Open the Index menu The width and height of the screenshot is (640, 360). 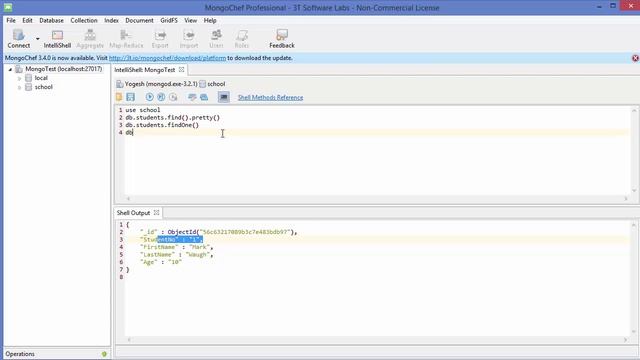click(x=111, y=20)
